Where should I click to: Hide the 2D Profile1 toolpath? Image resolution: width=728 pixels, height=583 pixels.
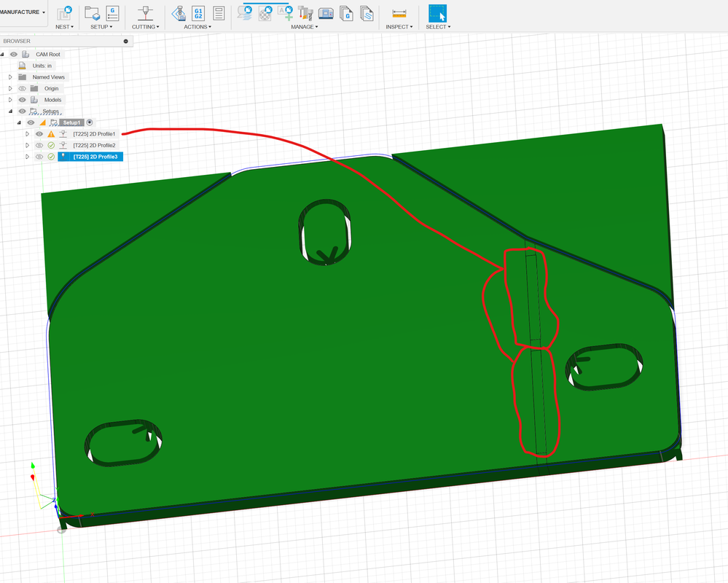pos(39,134)
